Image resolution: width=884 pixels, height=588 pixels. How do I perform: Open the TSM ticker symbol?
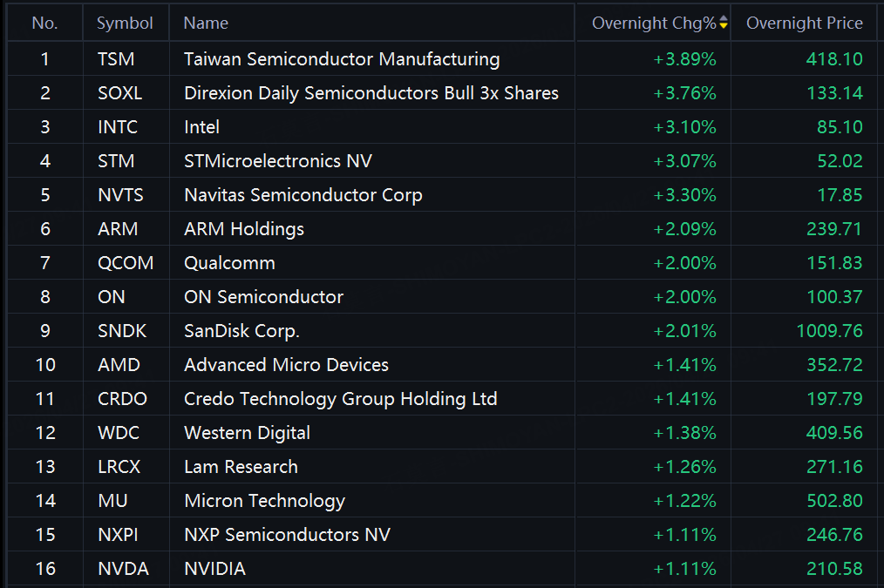[116, 59]
